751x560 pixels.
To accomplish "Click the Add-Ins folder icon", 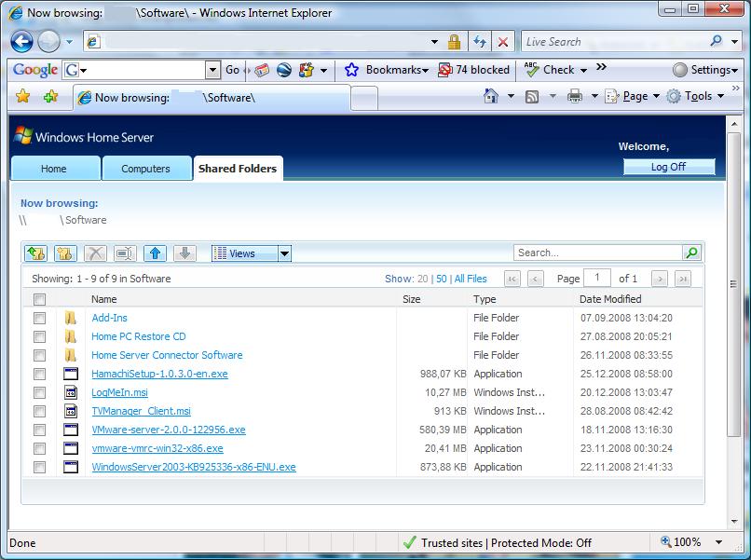I will click(x=71, y=318).
